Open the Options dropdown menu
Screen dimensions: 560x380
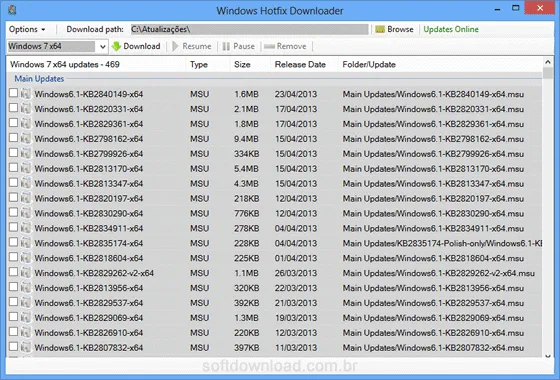pos(27,29)
